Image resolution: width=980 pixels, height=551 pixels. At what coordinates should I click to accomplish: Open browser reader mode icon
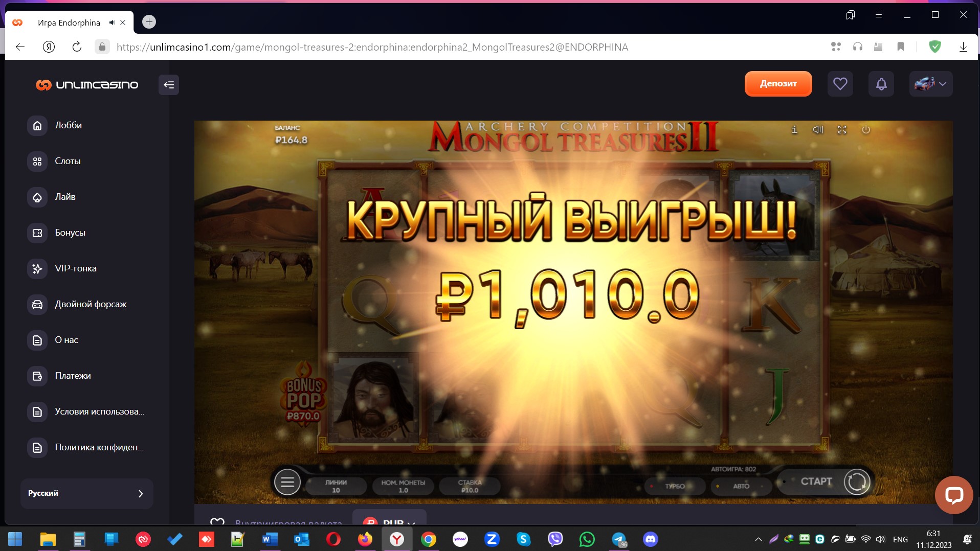tap(878, 47)
